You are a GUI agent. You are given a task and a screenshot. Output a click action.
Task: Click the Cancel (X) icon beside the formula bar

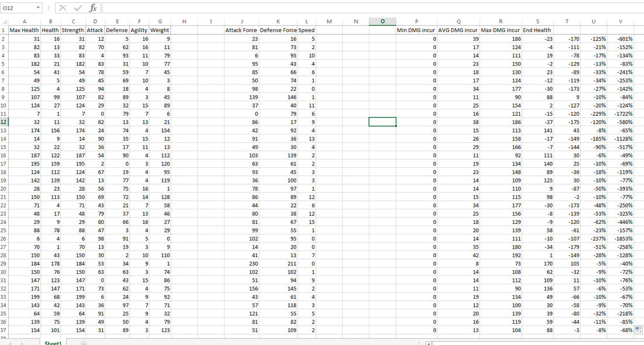pos(63,8)
